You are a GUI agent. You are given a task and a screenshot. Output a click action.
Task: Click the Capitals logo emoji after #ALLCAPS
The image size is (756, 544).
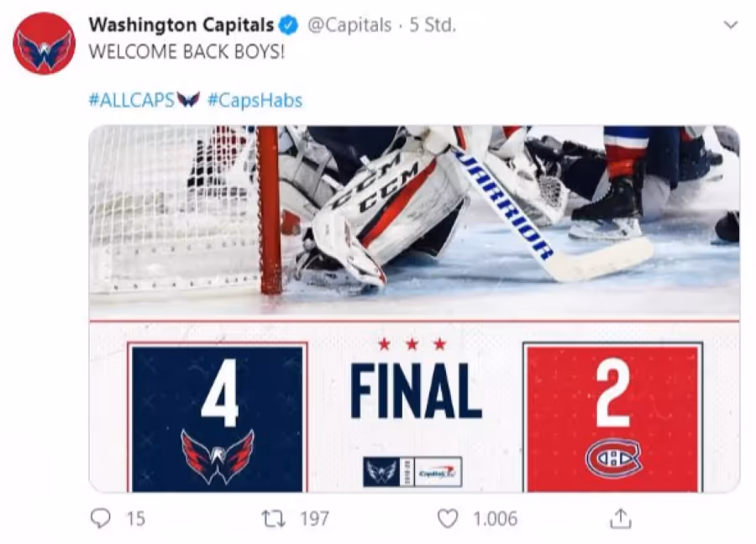(x=188, y=100)
